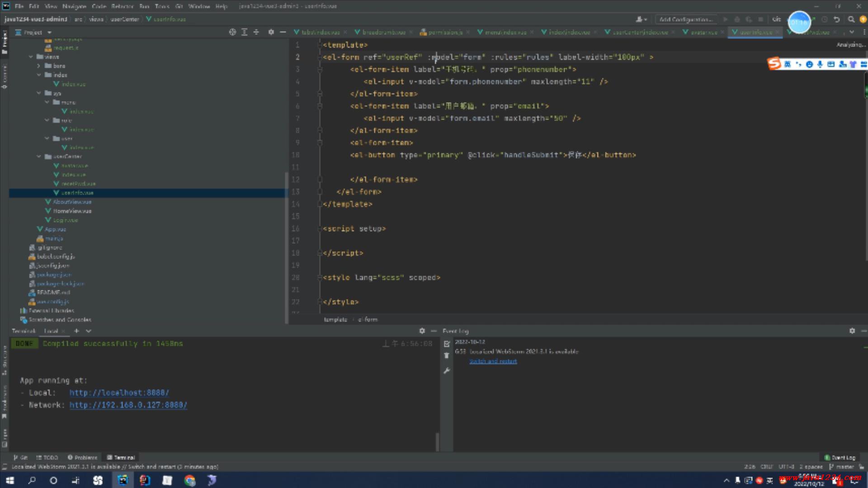Toggle Bookmarks tool window on left strip
Screen dimensions: 868x488
click(5, 402)
